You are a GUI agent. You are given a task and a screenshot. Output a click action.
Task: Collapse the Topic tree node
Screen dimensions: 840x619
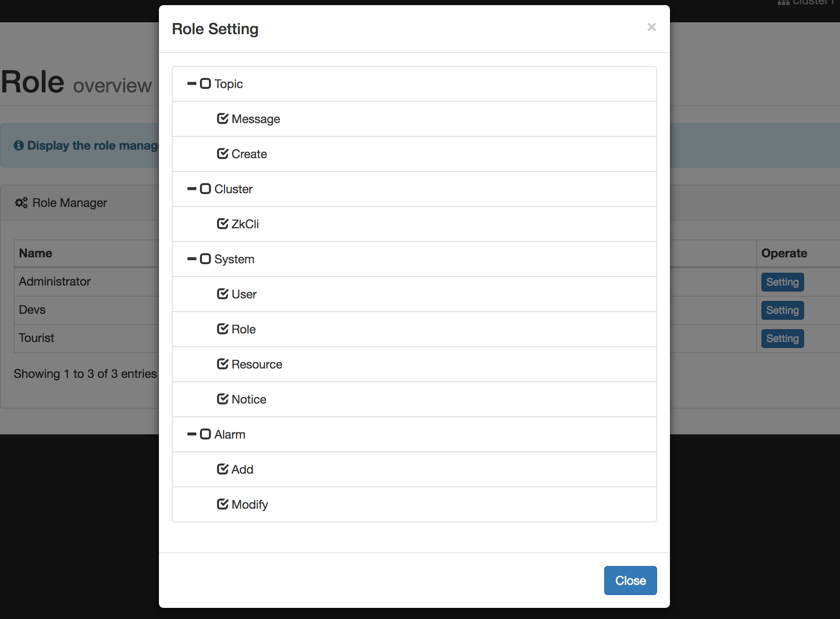tap(192, 84)
